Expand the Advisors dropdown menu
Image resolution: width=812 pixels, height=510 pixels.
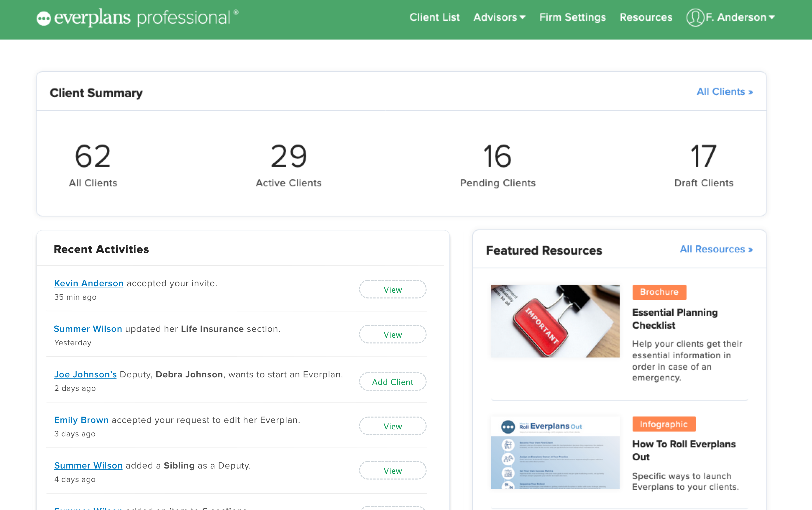pos(499,17)
